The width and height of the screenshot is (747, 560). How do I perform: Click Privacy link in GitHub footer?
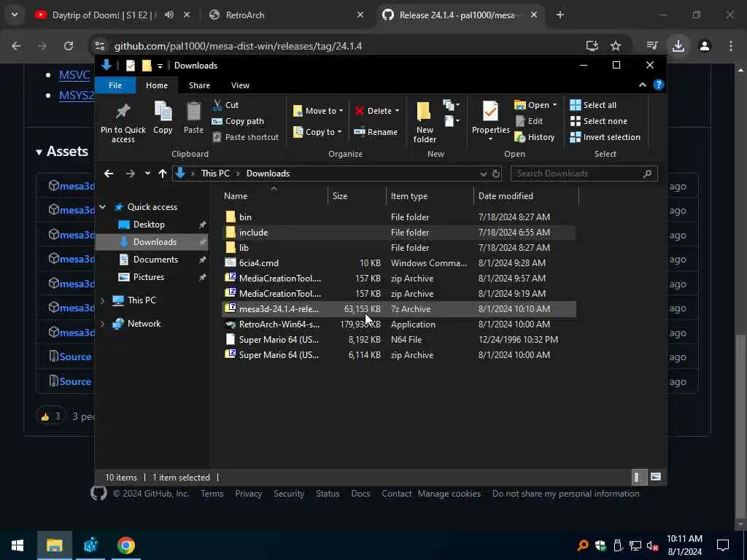(248, 494)
